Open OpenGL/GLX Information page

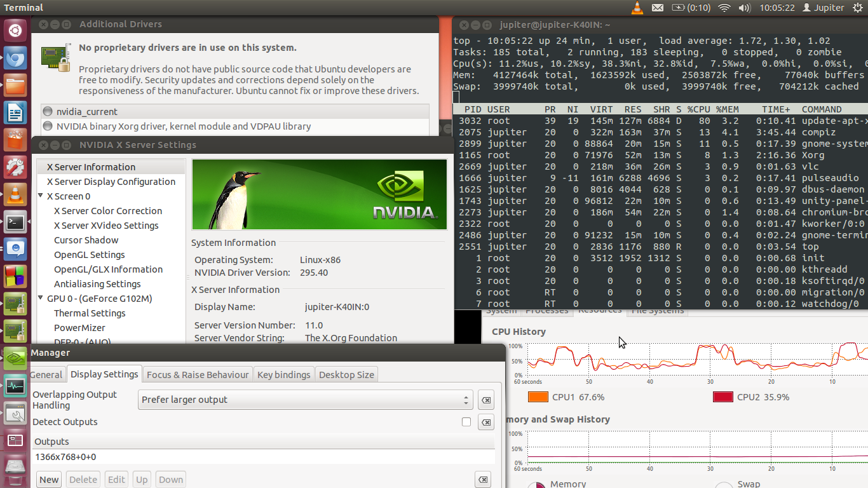click(x=108, y=269)
